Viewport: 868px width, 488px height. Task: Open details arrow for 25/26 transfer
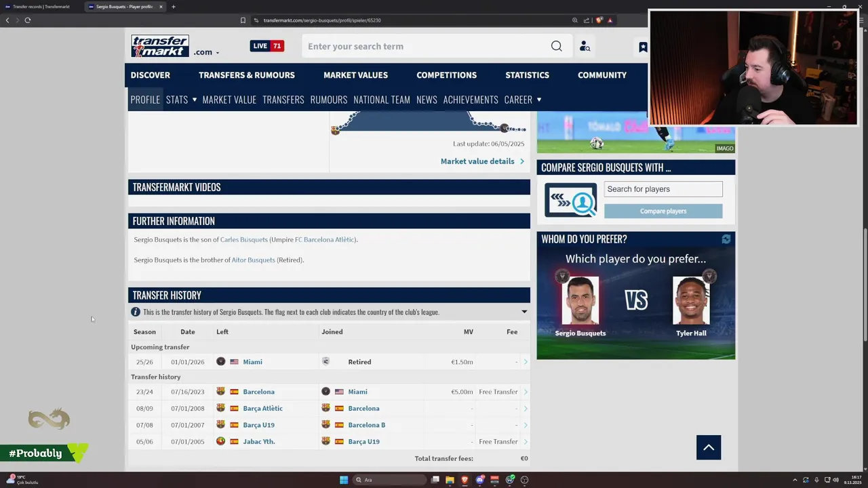point(526,362)
